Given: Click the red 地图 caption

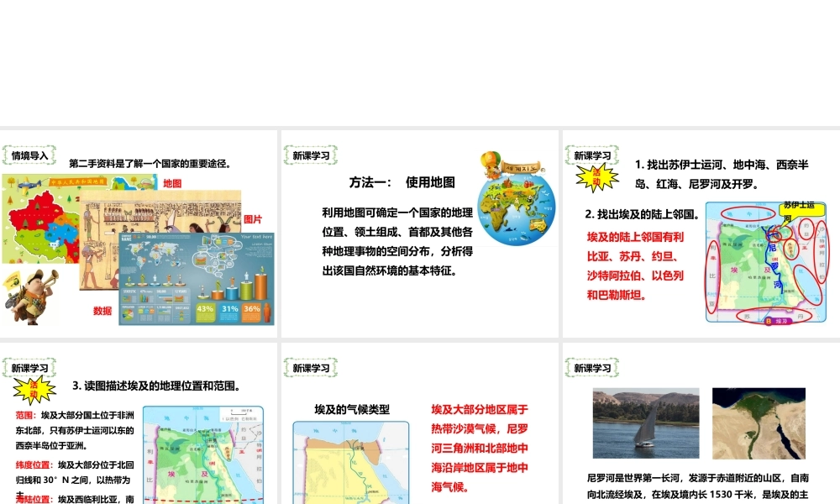Looking at the screenshot, I should [x=172, y=183].
